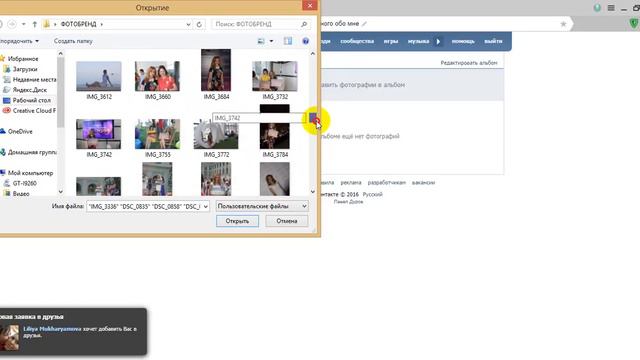Image resolution: width=640 pixels, height=360 pixels.
Task: Open Упорядочить menu
Action: (x=19, y=41)
